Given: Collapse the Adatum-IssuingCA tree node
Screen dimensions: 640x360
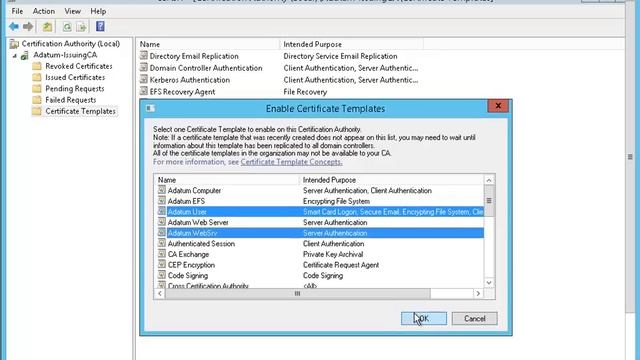Looking at the screenshot, I should [x=15, y=56].
